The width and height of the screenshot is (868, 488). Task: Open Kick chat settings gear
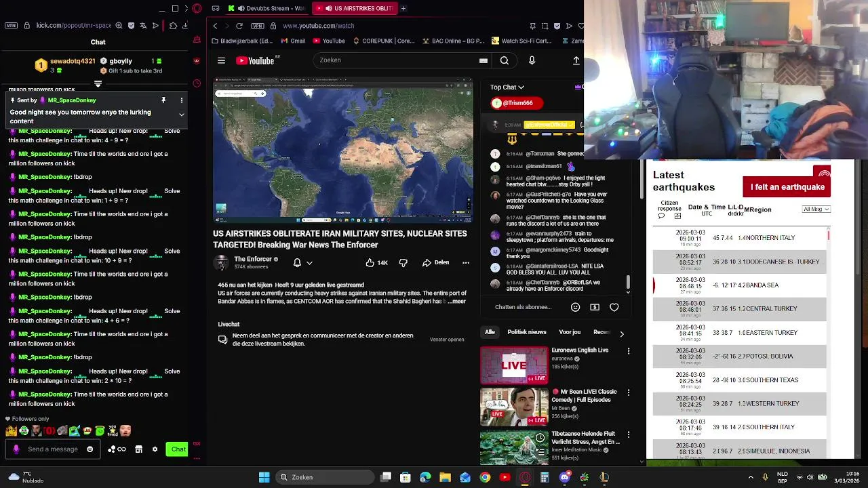click(155, 449)
